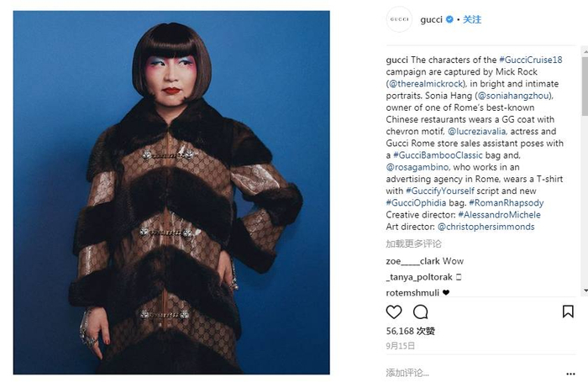Open the three-dot more options menu
The width and height of the screenshot is (588, 382).
tap(570, 374)
